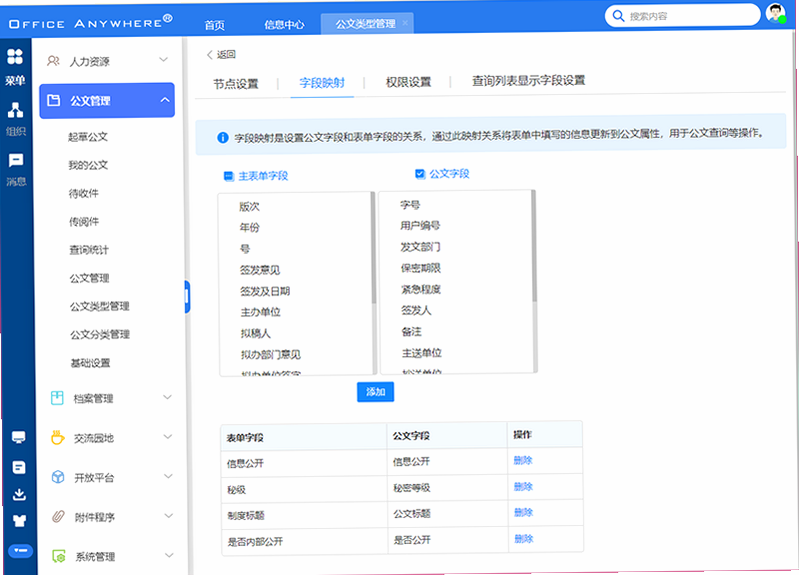Expand the 人力资源 menu
Screen dimensions: 799x575
click(x=163, y=60)
